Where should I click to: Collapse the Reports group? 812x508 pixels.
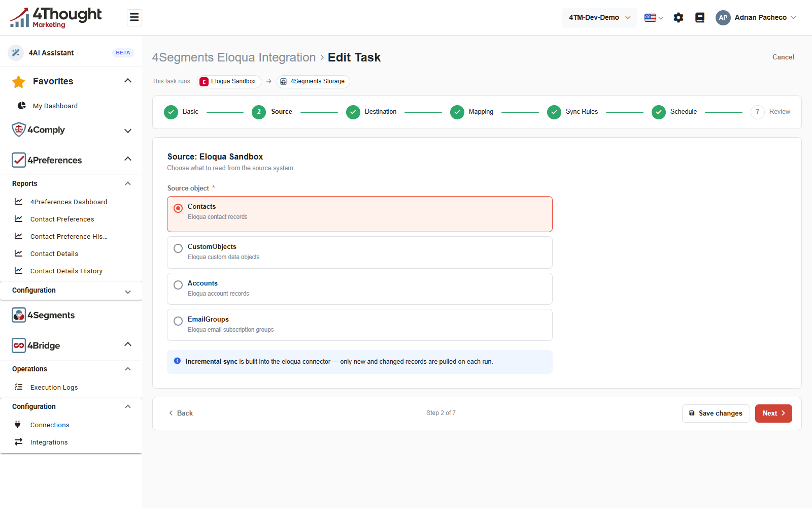(x=128, y=183)
